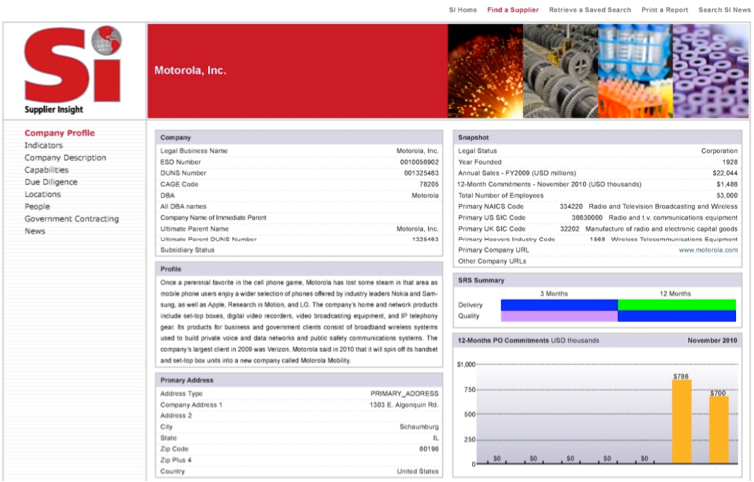
Task: Click the Country value United States
Action: tap(418, 472)
